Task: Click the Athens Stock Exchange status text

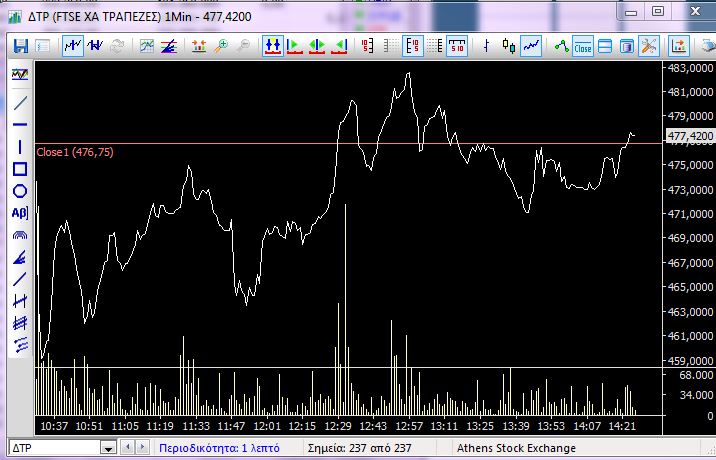Action: (516, 448)
